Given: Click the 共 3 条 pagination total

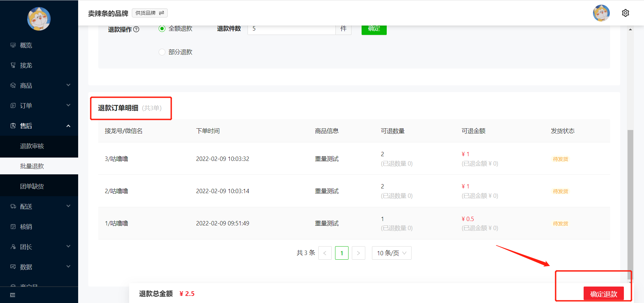Looking at the screenshot, I should [x=306, y=253].
